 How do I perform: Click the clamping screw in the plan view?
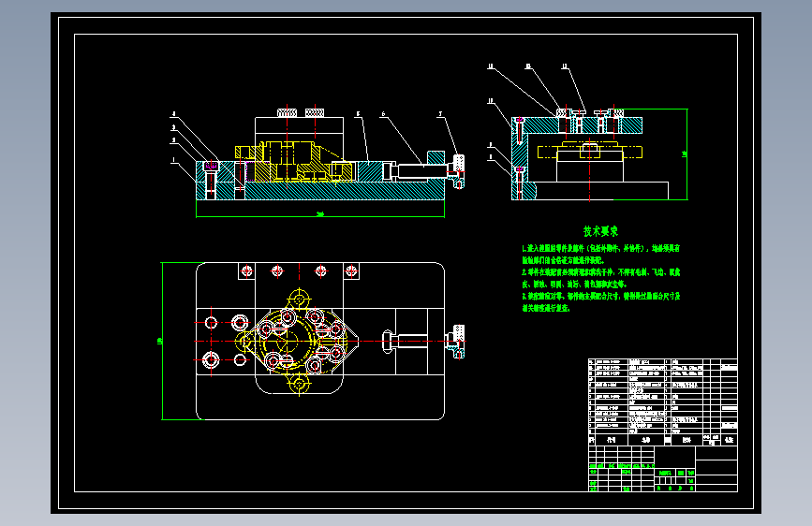[406, 342]
